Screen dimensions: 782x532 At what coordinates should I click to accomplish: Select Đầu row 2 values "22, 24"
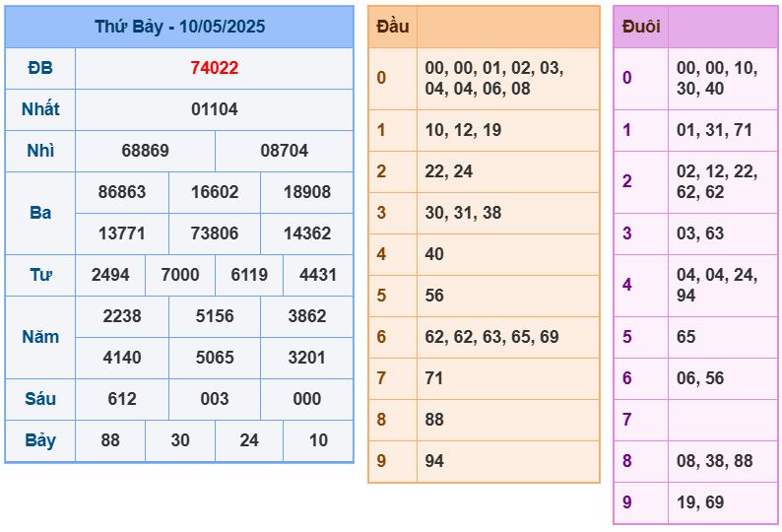(449, 171)
